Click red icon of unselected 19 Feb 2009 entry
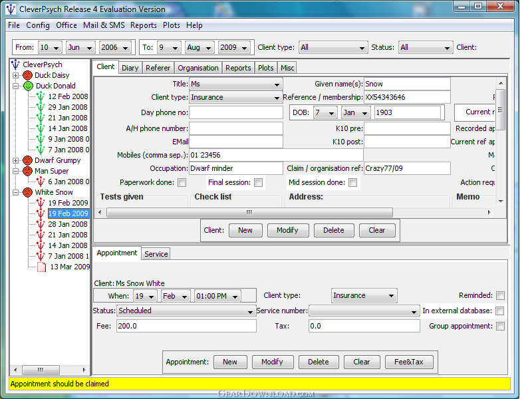The image size is (532, 399). 41,203
